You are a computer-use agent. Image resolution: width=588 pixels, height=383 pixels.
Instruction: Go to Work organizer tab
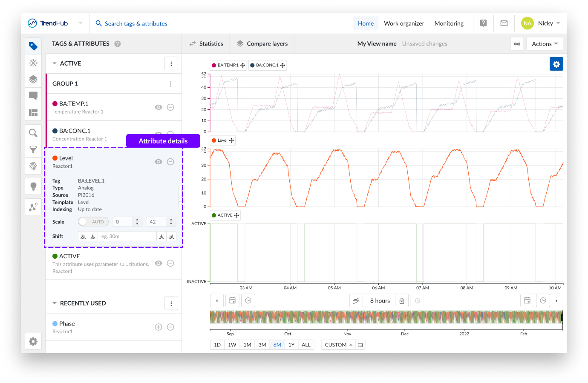tap(404, 23)
